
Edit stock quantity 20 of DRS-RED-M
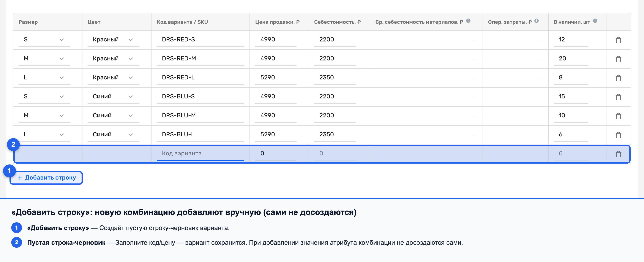pyautogui.click(x=571, y=58)
